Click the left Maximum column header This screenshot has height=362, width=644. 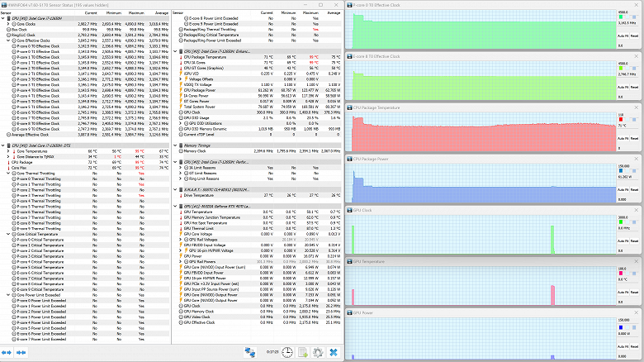tap(135, 12)
